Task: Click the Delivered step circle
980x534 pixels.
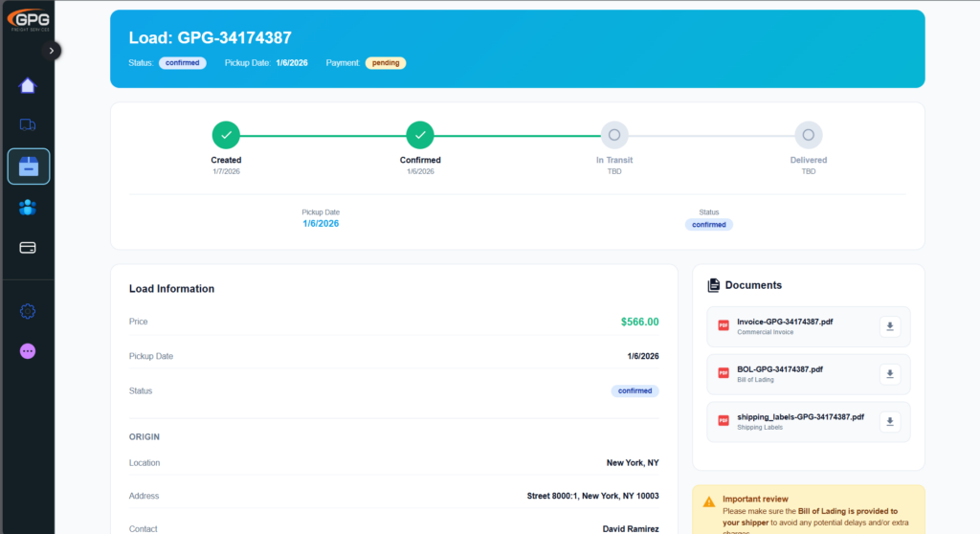Action: 809,135
